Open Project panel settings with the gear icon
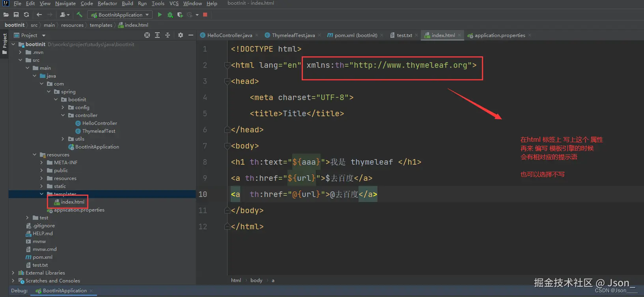Screen dimensions: 644x297 (x=181, y=35)
